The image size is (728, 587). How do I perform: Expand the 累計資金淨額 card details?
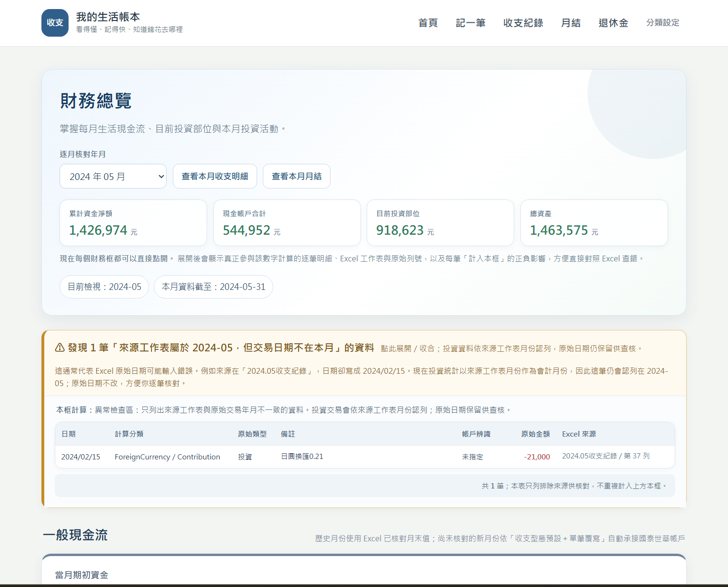(x=133, y=223)
